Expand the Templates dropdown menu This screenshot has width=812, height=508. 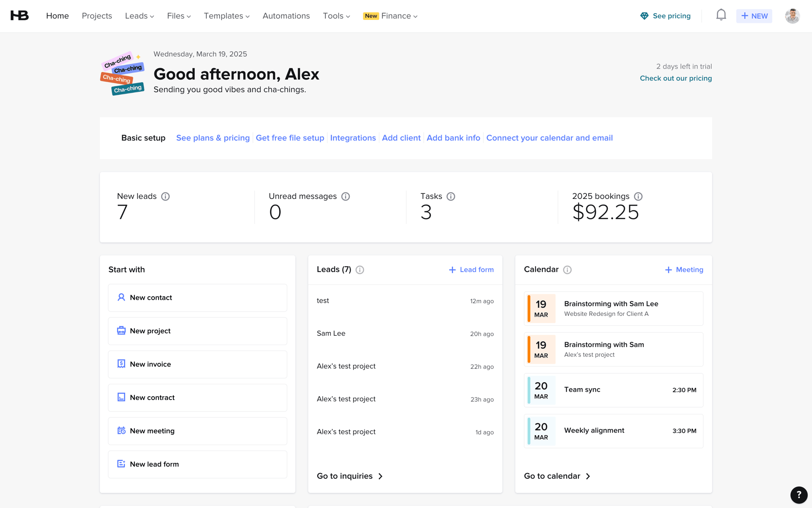point(227,16)
